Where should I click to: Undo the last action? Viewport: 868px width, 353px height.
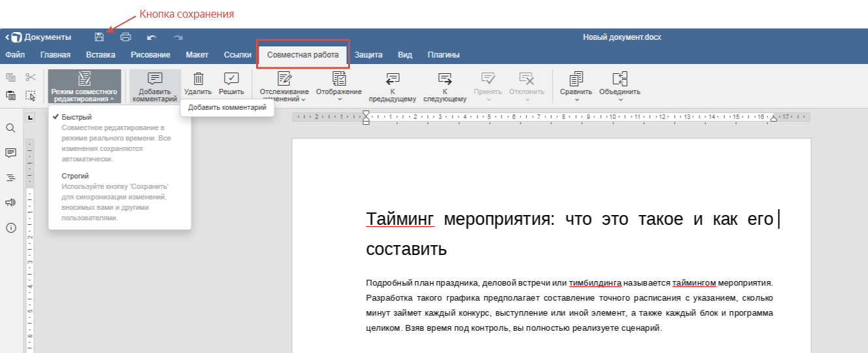(152, 37)
